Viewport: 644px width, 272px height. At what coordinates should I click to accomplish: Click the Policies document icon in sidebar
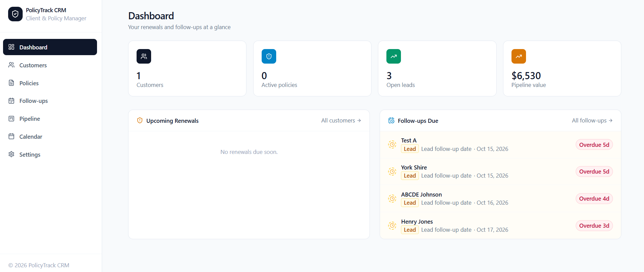click(x=11, y=83)
